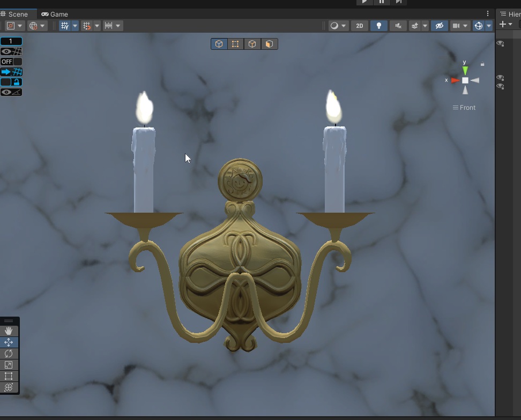Click the green Y axis cone on gizmo
Screen dimensions: 521x420
(x=465, y=70)
